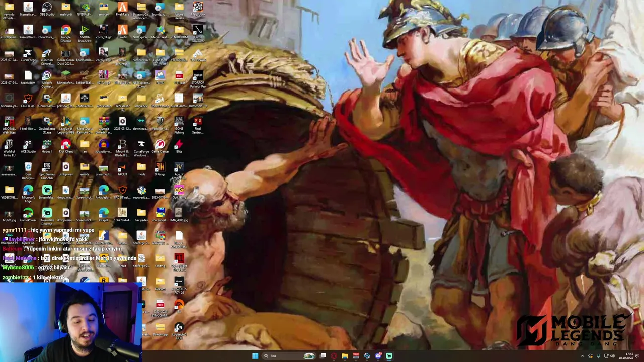Launch the NVIDIA Broadcast shortcut

[x=85, y=34]
